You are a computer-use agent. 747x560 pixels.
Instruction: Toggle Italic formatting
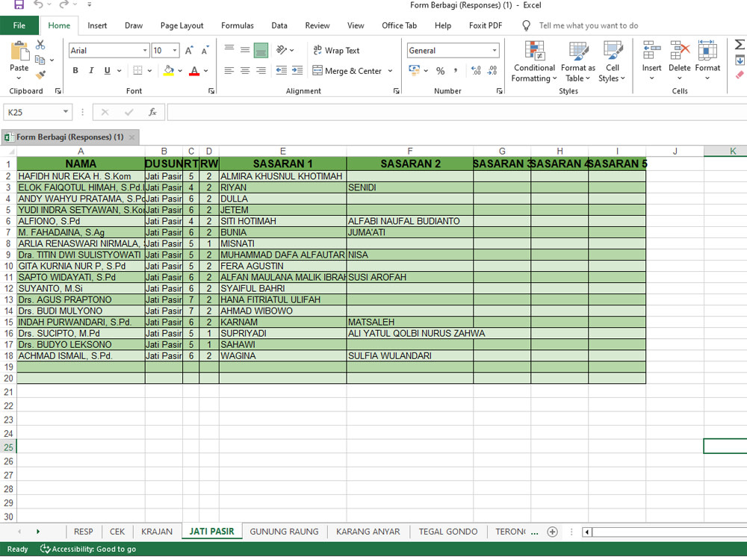point(91,70)
